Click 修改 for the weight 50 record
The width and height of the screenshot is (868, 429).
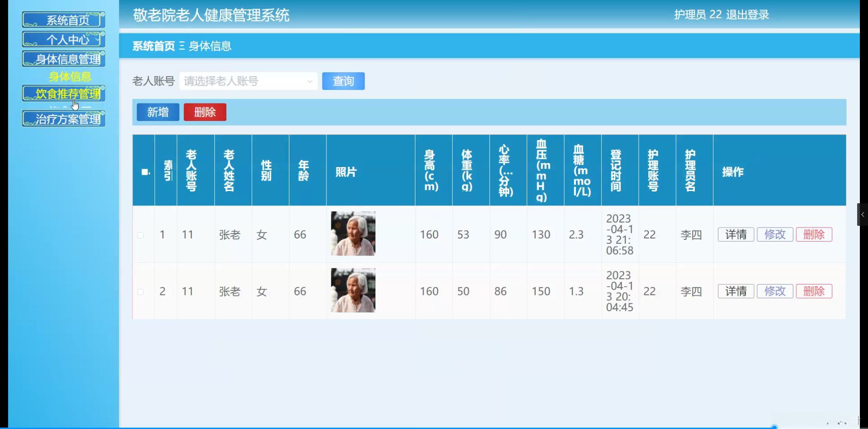pos(775,291)
